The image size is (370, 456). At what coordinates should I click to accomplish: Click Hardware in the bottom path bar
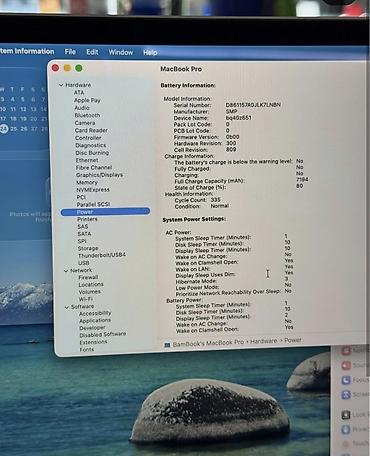pos(263,341)
